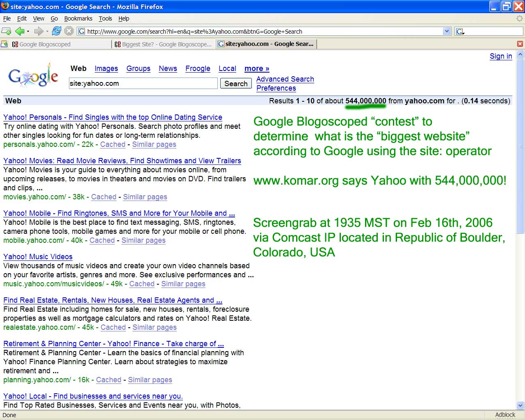Switch to the Google Blogoscoped tab
525x420 pixels.
tap(61, 44)
